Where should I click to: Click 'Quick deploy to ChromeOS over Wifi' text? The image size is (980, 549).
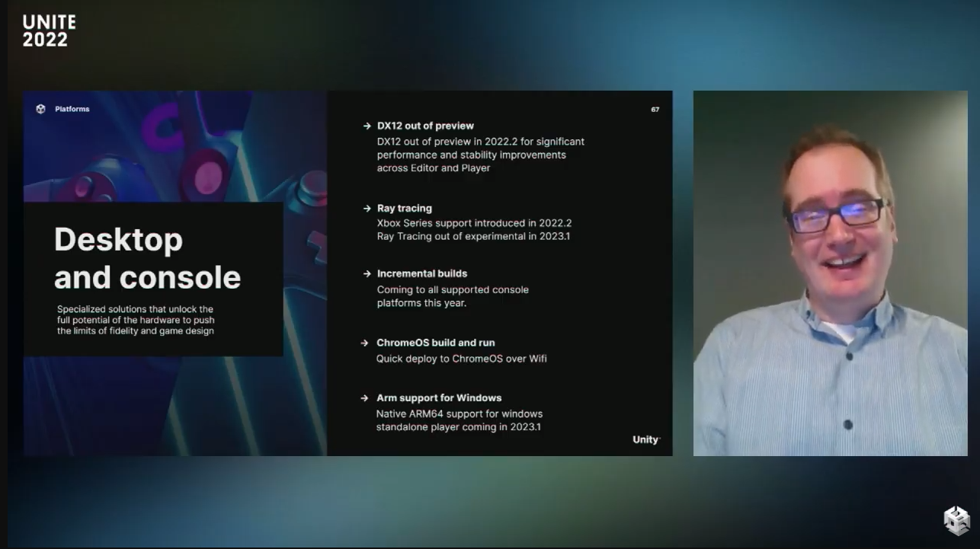(462, 359)
